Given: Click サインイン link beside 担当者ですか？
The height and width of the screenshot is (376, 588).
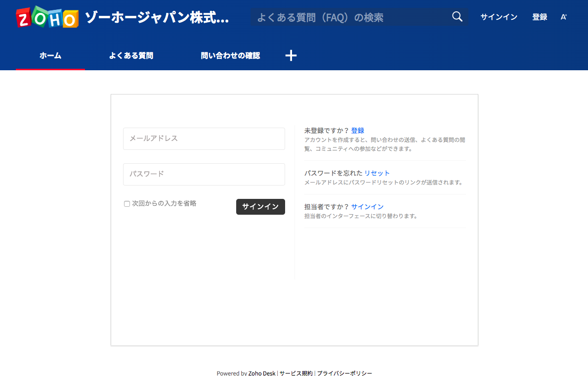Looking at the screenshot, I should 367,207.
